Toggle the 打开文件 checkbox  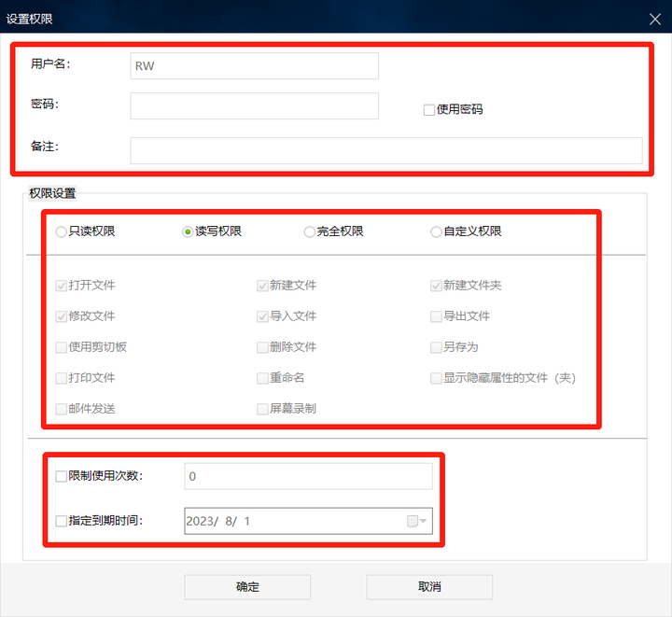pyautogui.click(x=62, y=286)
